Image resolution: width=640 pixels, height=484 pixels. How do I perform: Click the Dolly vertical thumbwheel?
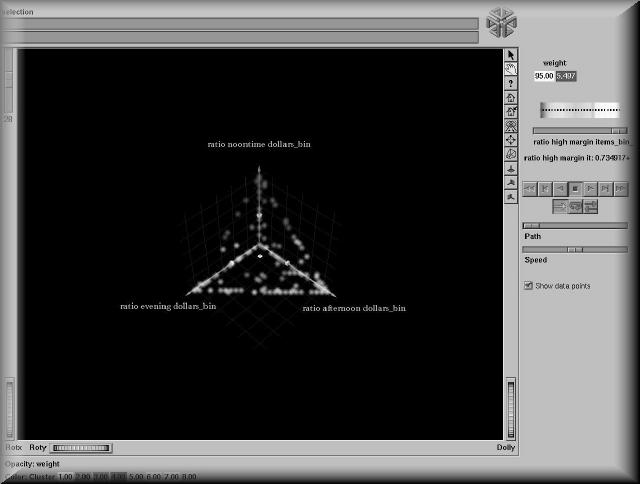511,409
